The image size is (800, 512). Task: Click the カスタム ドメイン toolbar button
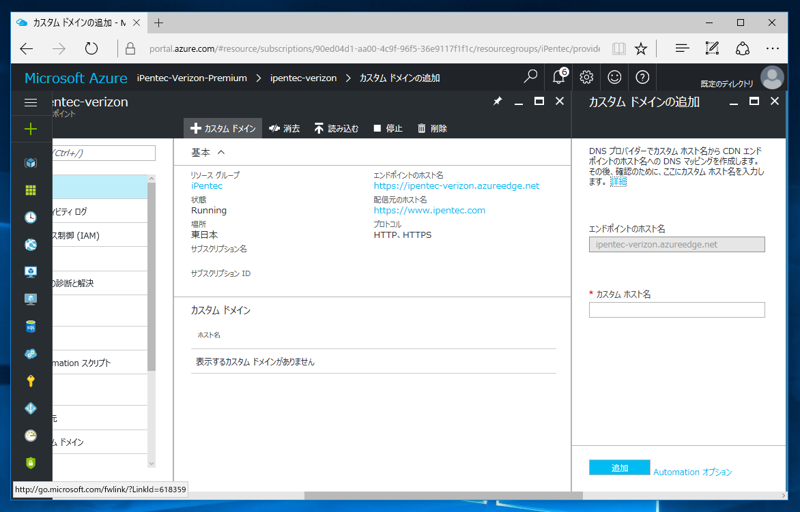click(223, 129)
